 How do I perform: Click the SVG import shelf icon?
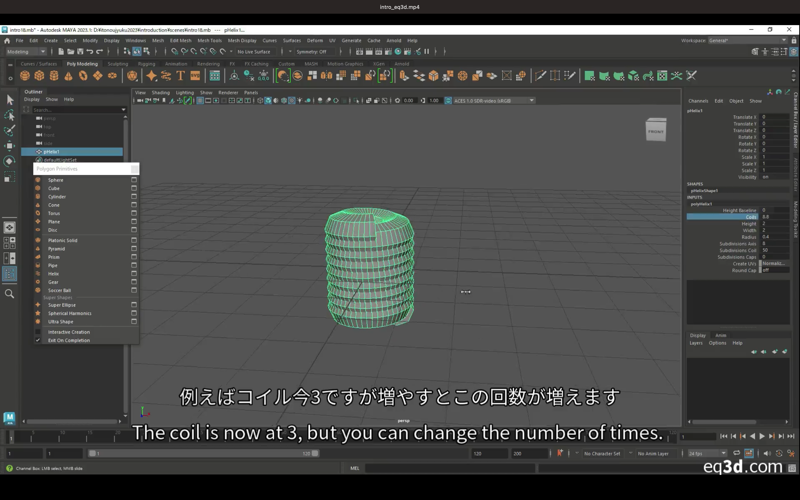(195, 76)
